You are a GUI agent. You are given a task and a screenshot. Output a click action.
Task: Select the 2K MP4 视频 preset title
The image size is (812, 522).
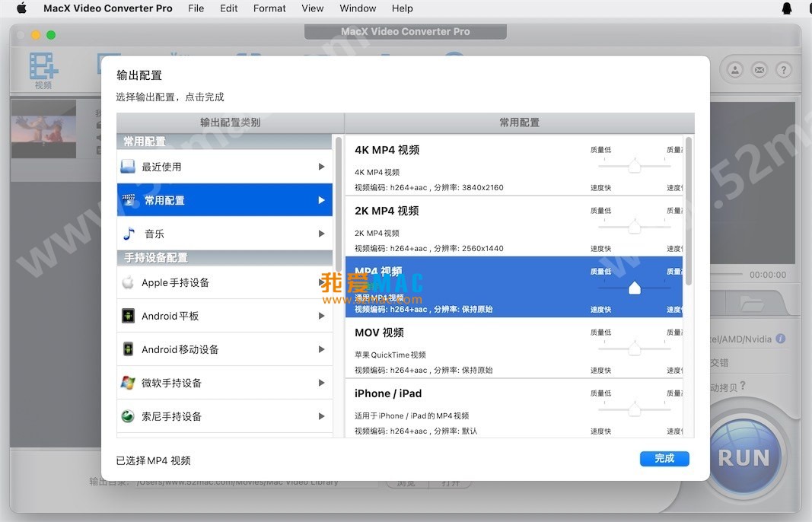[387, 211]
